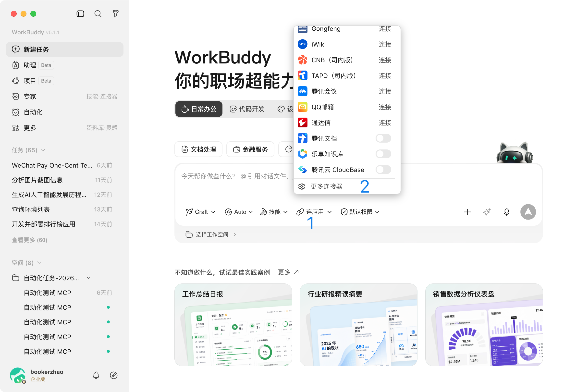Viewport: 588px width, 392px height.
Task: Click the TAPD connector icon
Action: pos(303,75)
